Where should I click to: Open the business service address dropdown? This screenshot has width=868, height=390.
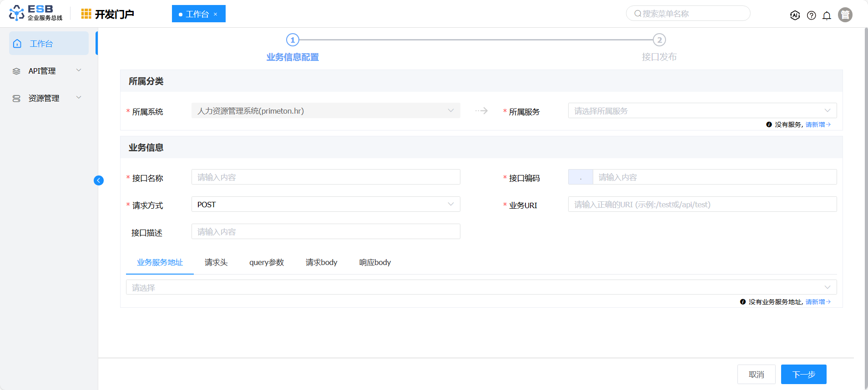point(481,287)
